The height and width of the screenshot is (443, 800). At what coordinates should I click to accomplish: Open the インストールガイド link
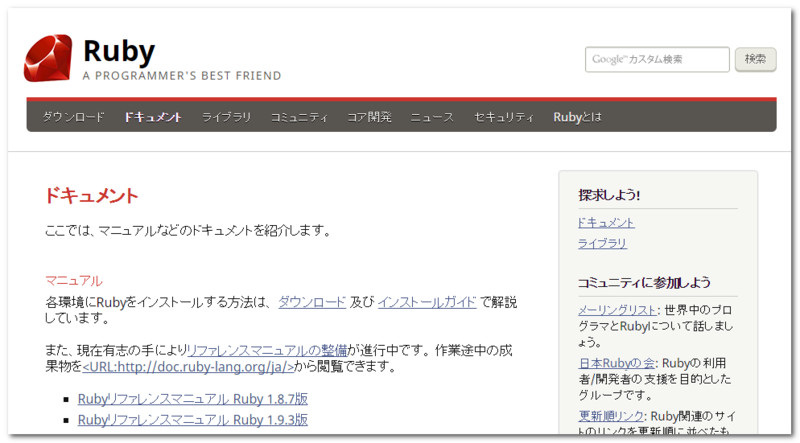(x=427, y=302)
